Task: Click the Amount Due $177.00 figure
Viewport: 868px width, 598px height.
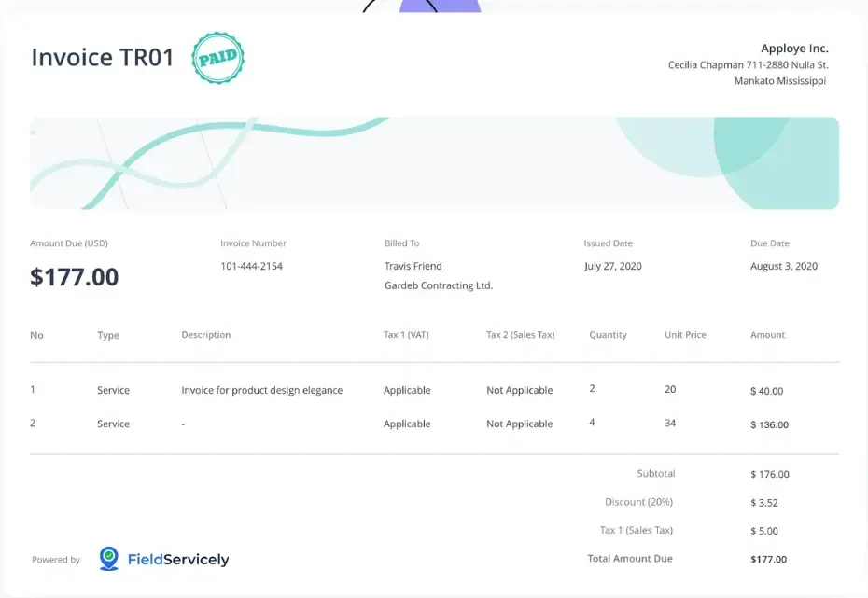Action: [x=74, y=276]
